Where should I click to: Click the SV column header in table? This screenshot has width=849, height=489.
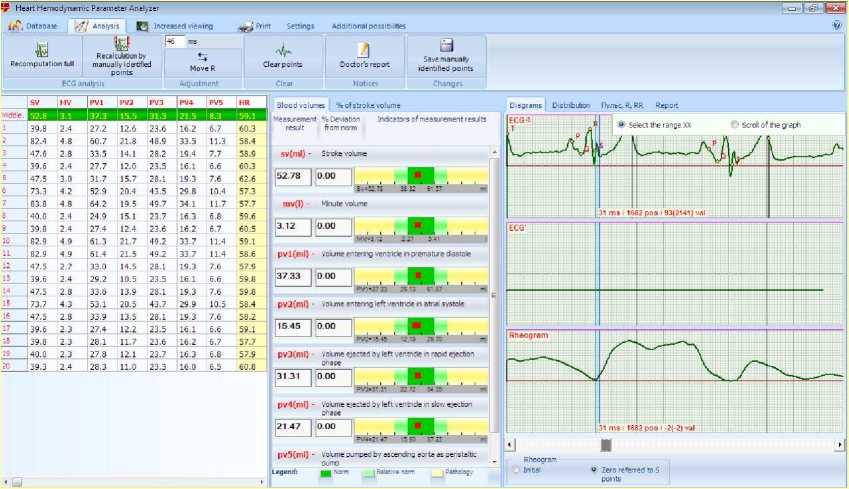tap(36, 102)
